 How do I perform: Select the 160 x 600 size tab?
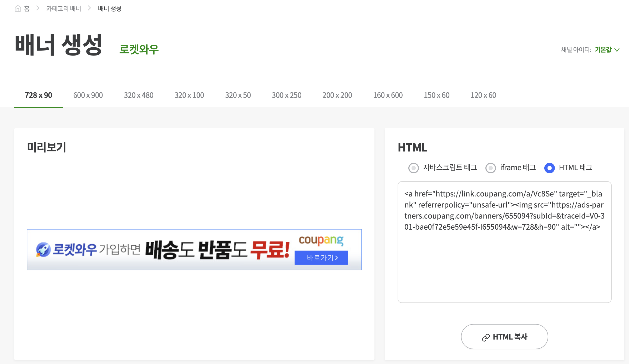click(x=388, y=95)
